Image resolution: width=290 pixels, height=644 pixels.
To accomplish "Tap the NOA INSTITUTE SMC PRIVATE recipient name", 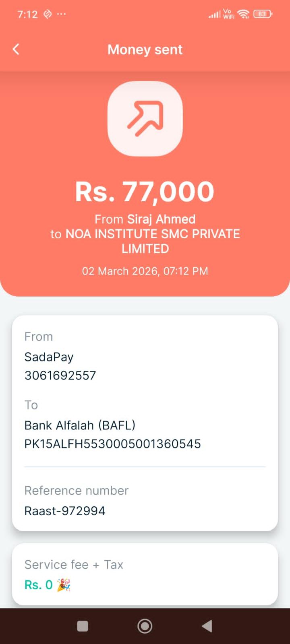I will [x=153, y=234].
